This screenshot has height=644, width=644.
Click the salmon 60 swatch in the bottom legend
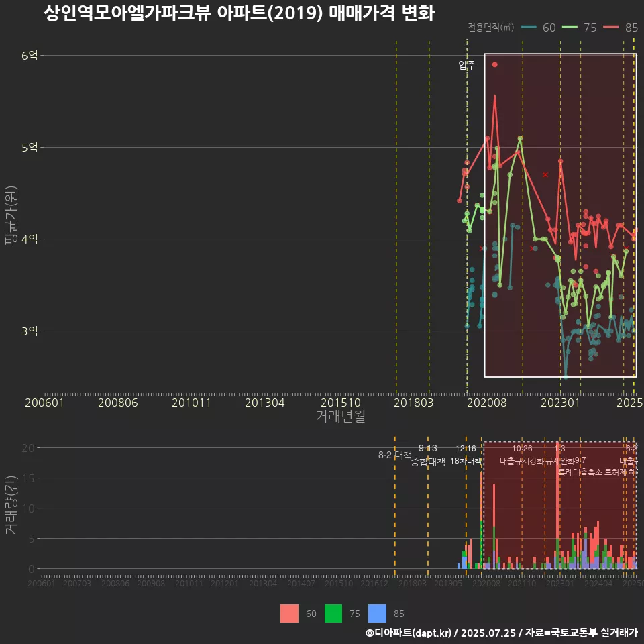[289, 614]
